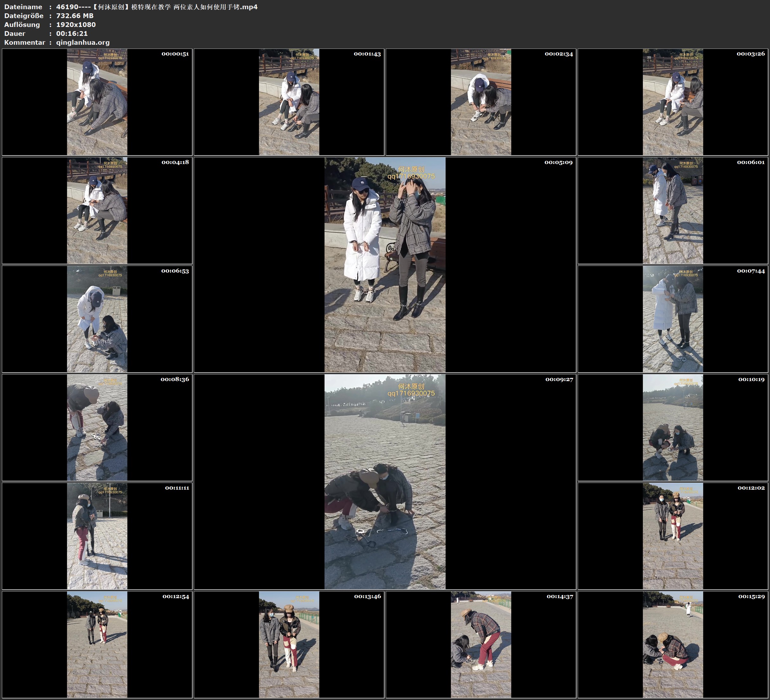Click the thumbnail at timestamp 00:00:51
This screenshot has width=770, height=700.
click(97, 102)
